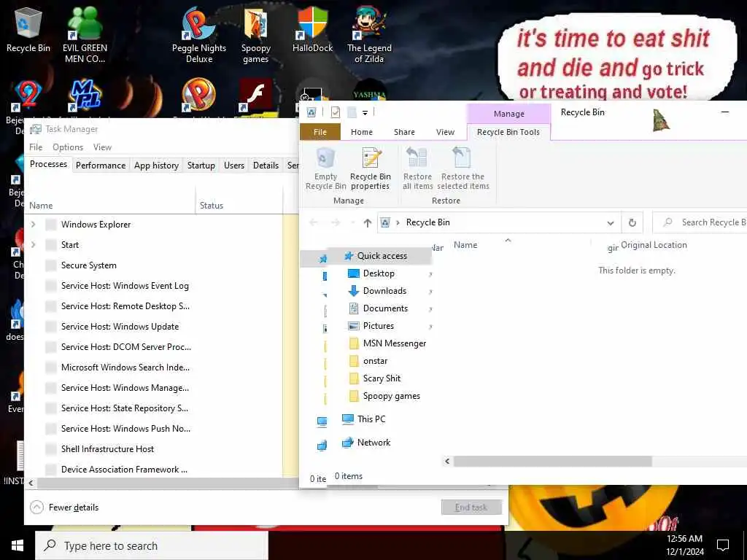Image resolution: width=747 pixels, height=560 pixels.
Task: Click the Explorer Forward arrow
Action: coord(336,222)
